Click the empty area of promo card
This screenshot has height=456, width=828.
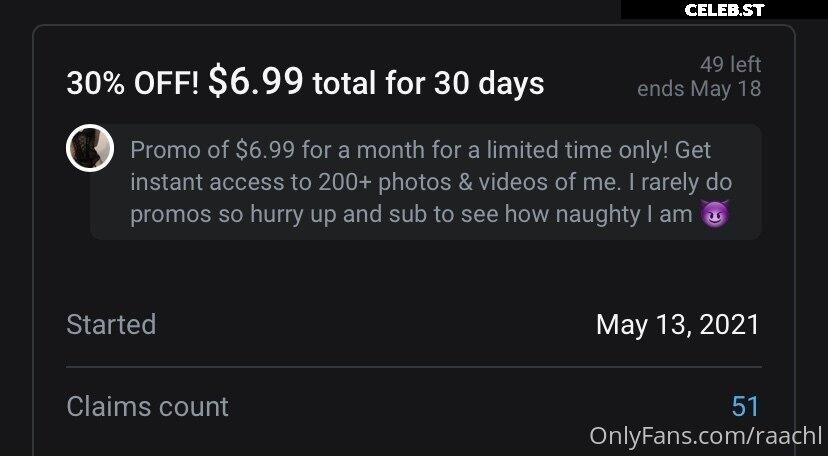click(414, 276)
